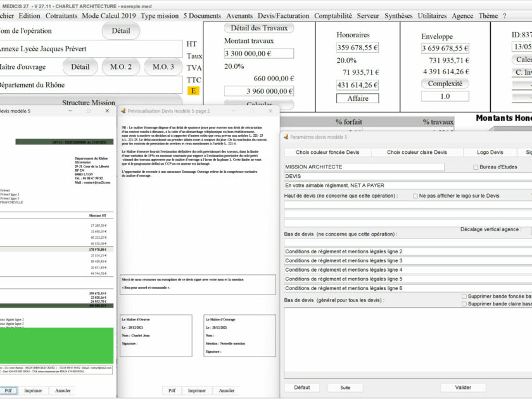Open Structure Mission

89,102
